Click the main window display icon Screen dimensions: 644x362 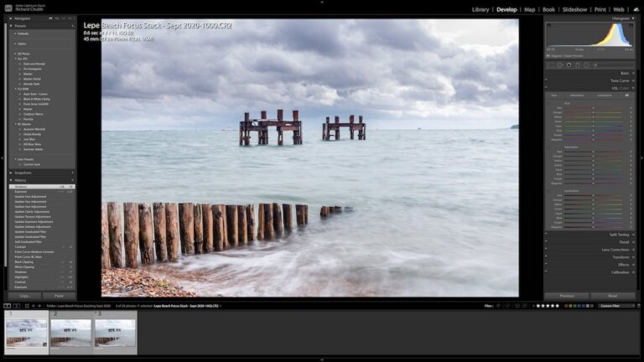point(7,306)
